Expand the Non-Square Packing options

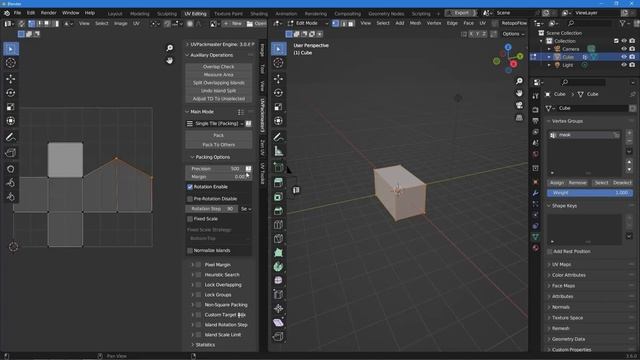point(193,305)
